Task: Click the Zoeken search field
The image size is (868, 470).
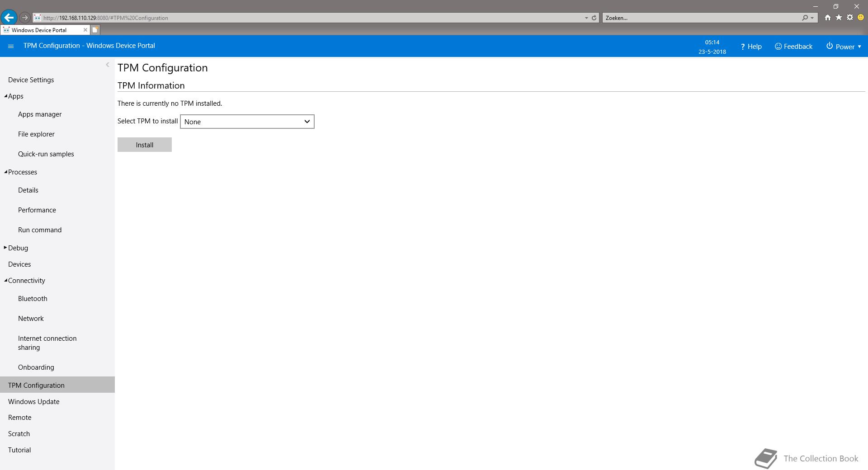Action: coord(701,18)
